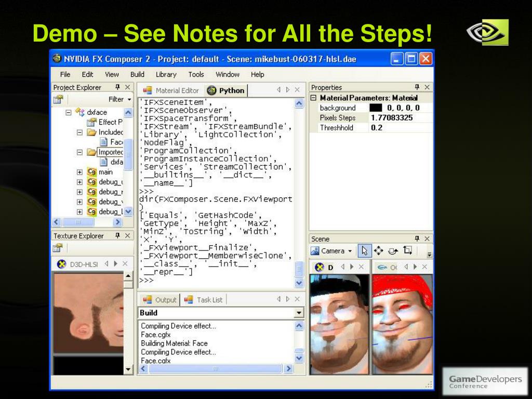Select the rotate object tool in Scene

(393, 251)
